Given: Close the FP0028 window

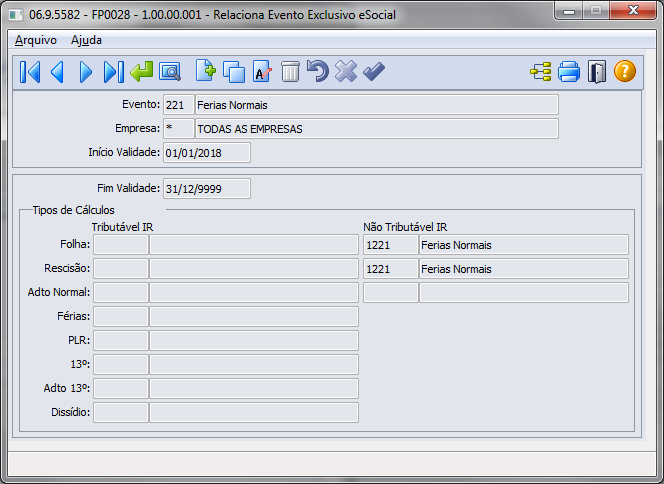Looking at the screenshot, I should [633, 11].
